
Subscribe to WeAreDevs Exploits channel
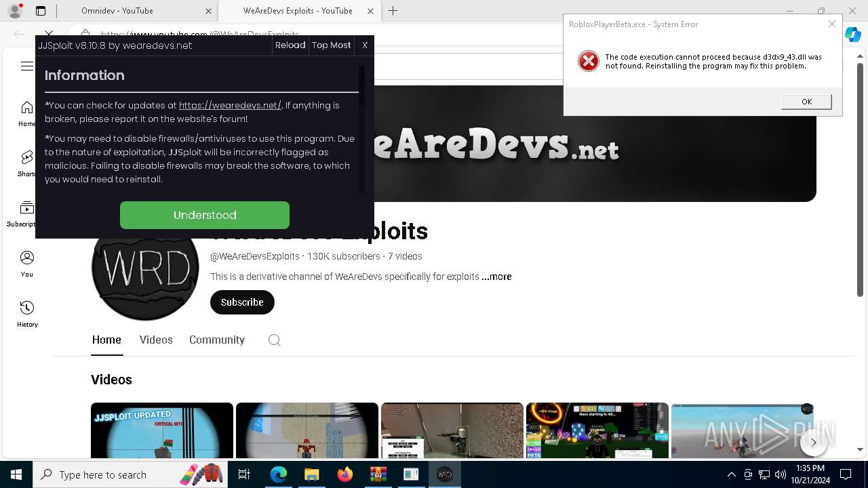[x=242, y=302]
